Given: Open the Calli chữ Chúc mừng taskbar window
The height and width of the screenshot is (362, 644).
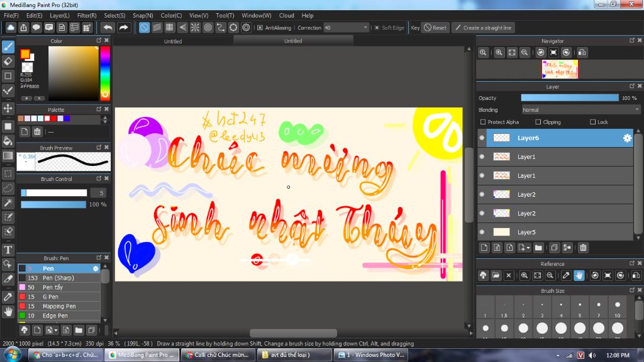Looking at the screenshot, I should 217,355.
